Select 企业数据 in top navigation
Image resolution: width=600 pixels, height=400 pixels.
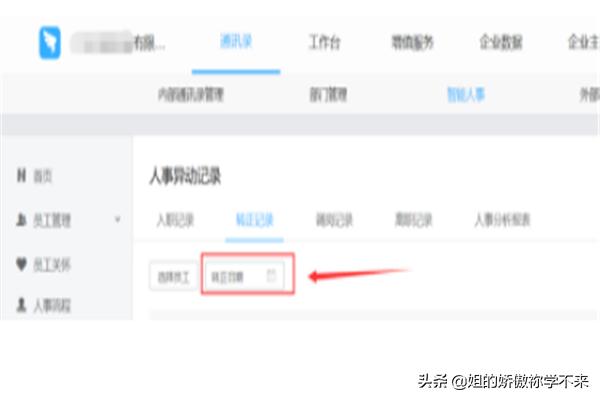click(x=501, y=42)
